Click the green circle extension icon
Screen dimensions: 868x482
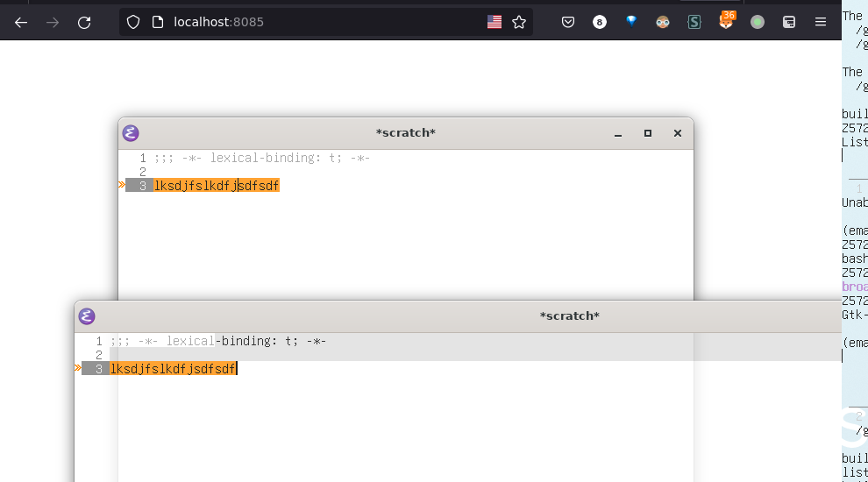coord(758,23)
